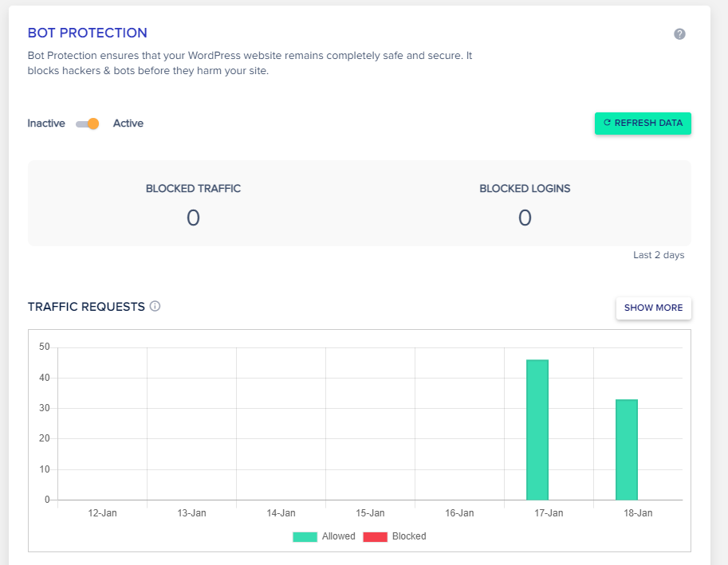Click the 50 y-axis value

click(44, 347)
